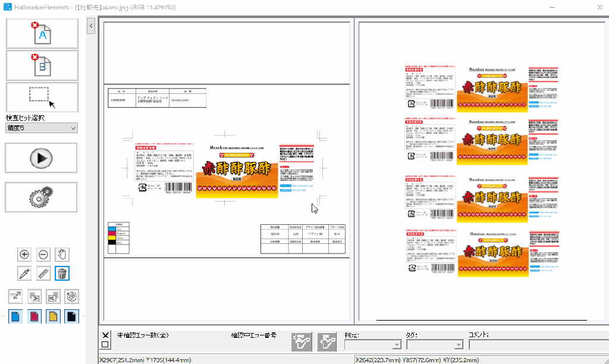Image resolution: width=609 pixels, height=364 pixels.
Task: Click the trash can delete button
Action: (62, 274)
